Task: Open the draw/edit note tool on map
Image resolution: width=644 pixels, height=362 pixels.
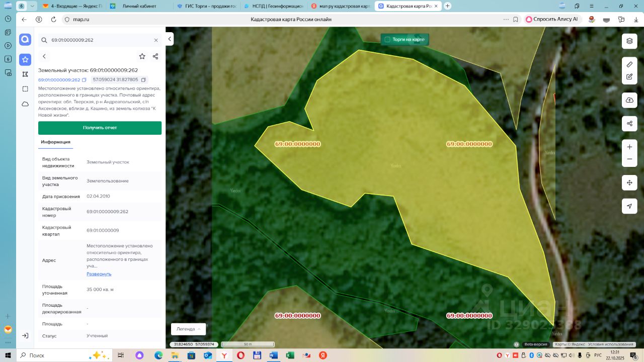Action: click(x=629, y=77)
